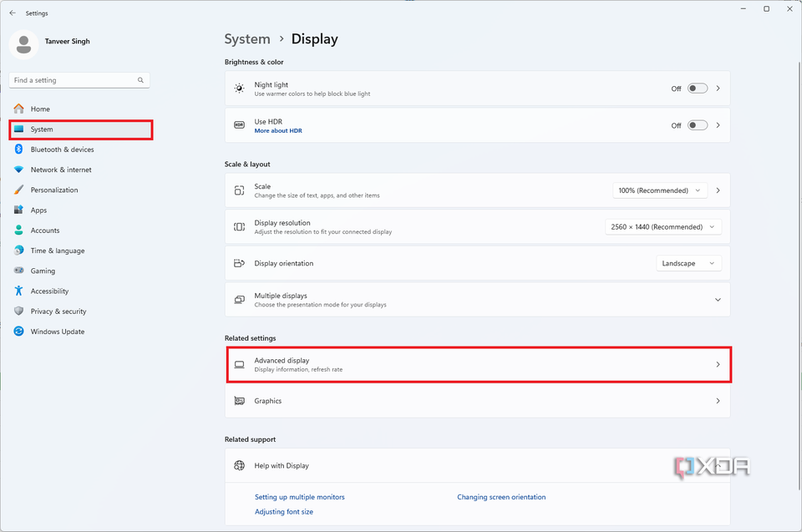Click the Graphics settings icon
The height and width of the screenshot is (532, 802).
tap(240, 401)
